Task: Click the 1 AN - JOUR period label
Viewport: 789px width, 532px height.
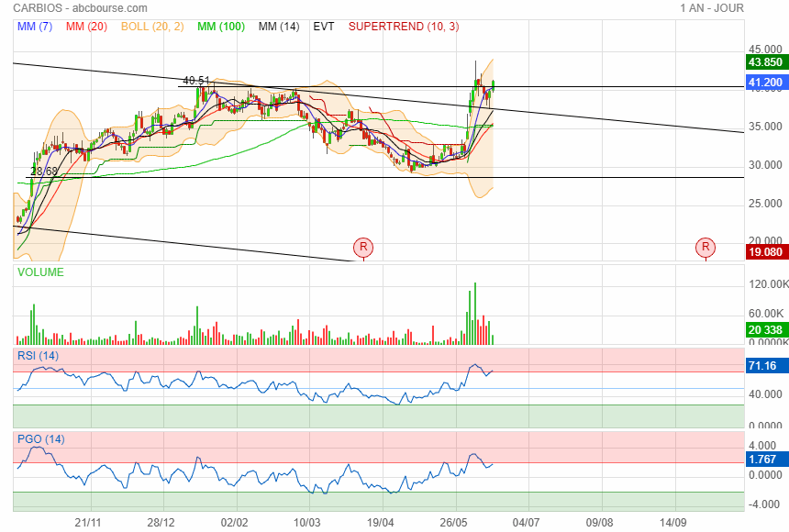Action: click(x=712, y=8)
